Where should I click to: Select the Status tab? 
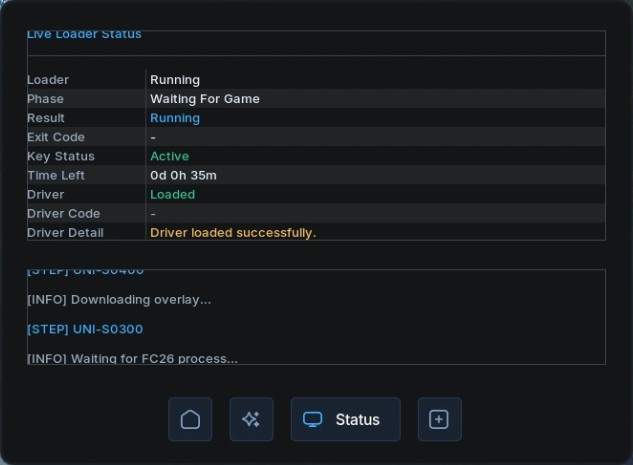click(346, 419)
